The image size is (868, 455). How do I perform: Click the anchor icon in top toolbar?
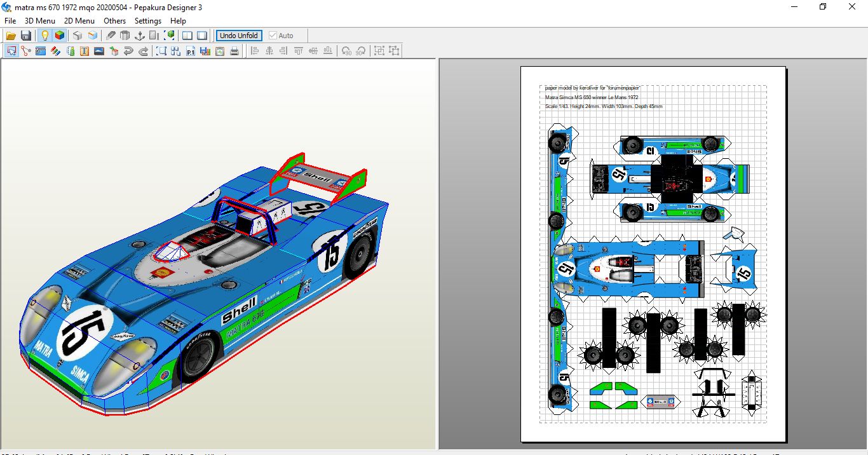coord(140,36)
